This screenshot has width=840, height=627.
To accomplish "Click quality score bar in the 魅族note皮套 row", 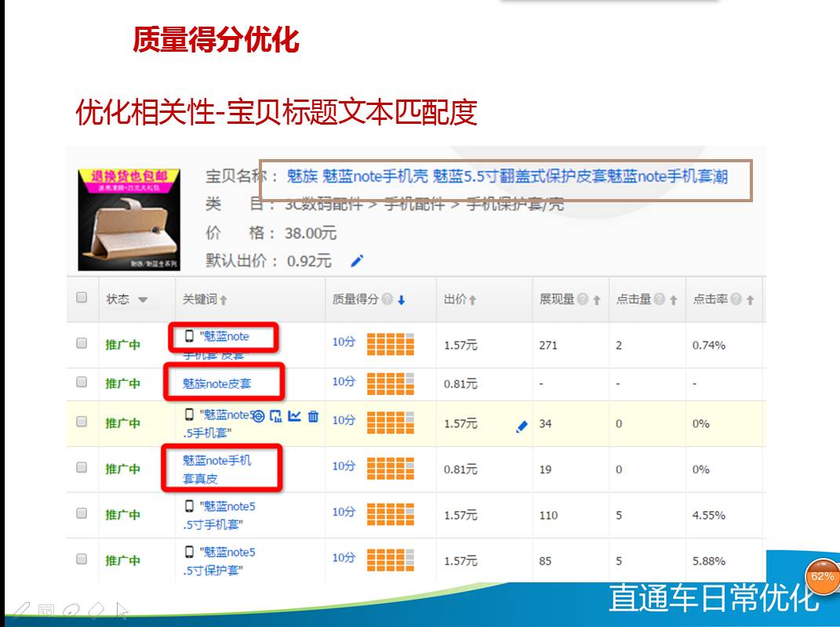I will click(x=390, y=383).
